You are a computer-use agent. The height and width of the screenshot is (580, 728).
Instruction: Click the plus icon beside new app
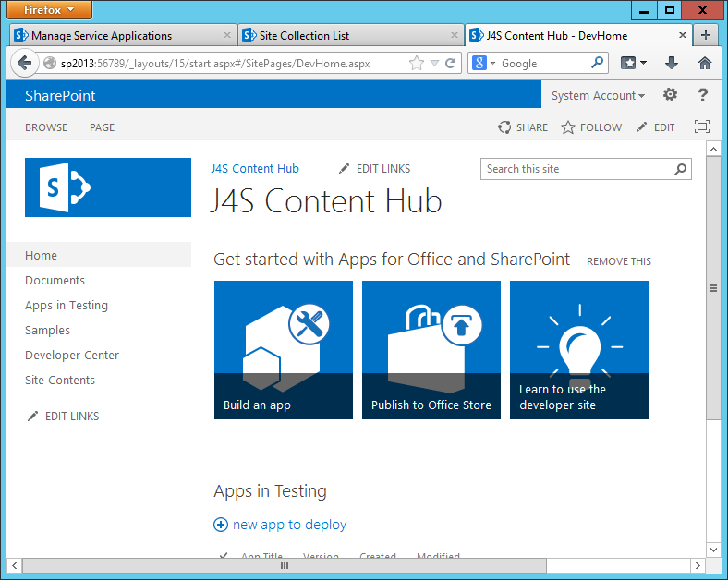(x=221, y=525)
